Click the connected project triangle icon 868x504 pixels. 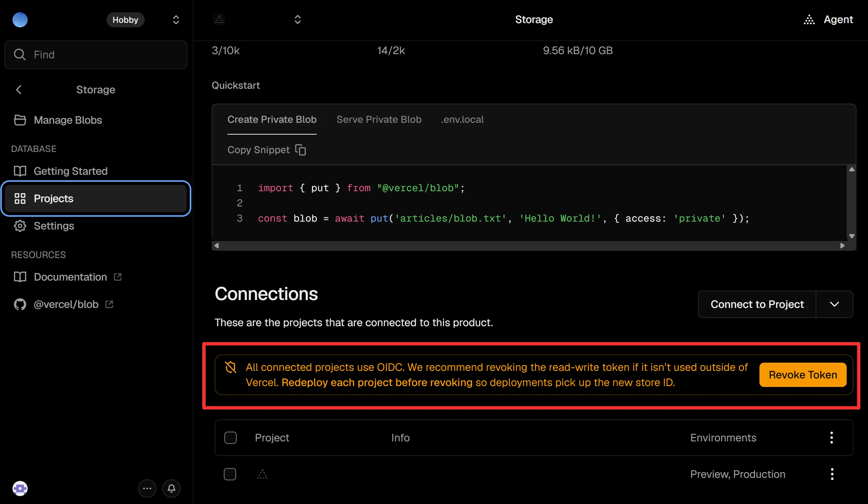(x=262, y=474)
